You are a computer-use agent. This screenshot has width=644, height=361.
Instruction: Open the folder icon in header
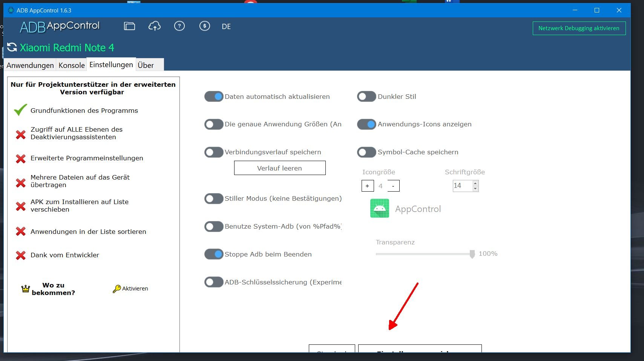[x=129, y=26]
